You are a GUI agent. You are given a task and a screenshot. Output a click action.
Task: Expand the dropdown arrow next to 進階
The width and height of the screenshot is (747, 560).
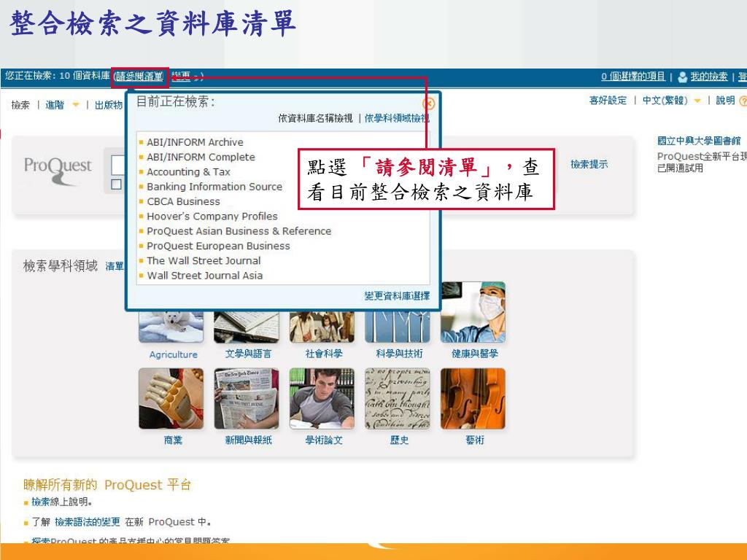pos(75,105)
